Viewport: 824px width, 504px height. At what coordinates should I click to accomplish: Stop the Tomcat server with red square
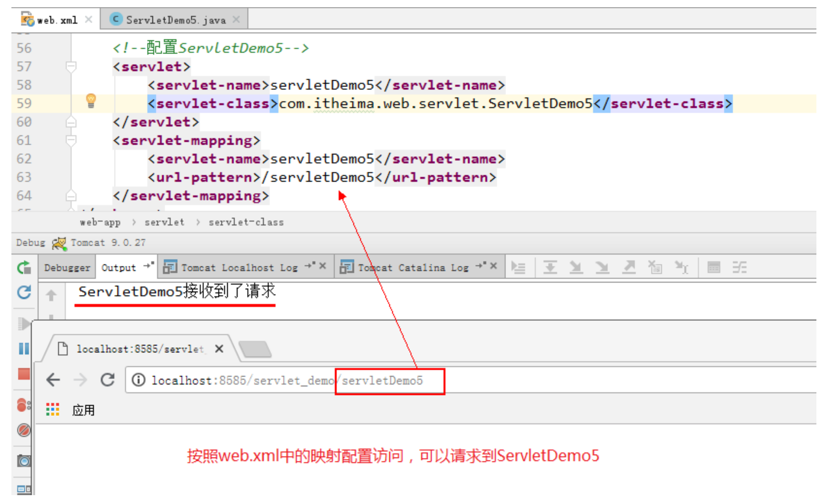click(x=24, y=374)
